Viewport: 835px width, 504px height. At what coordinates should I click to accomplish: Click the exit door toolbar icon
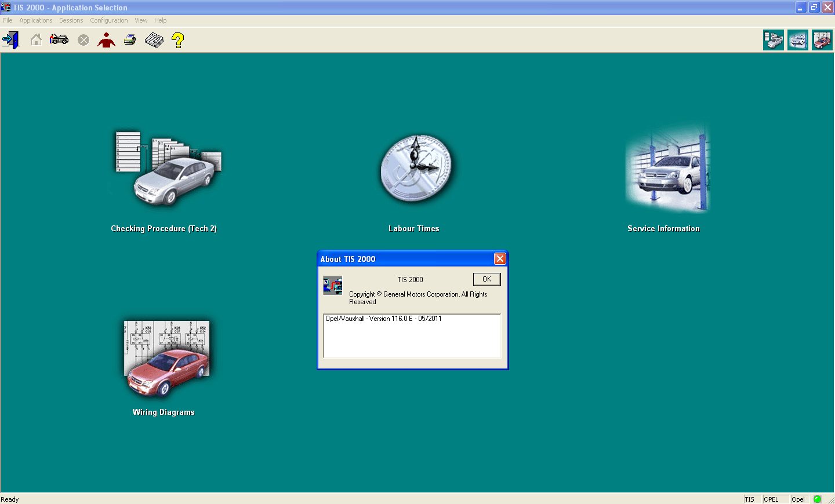click(x=10, y=40)
